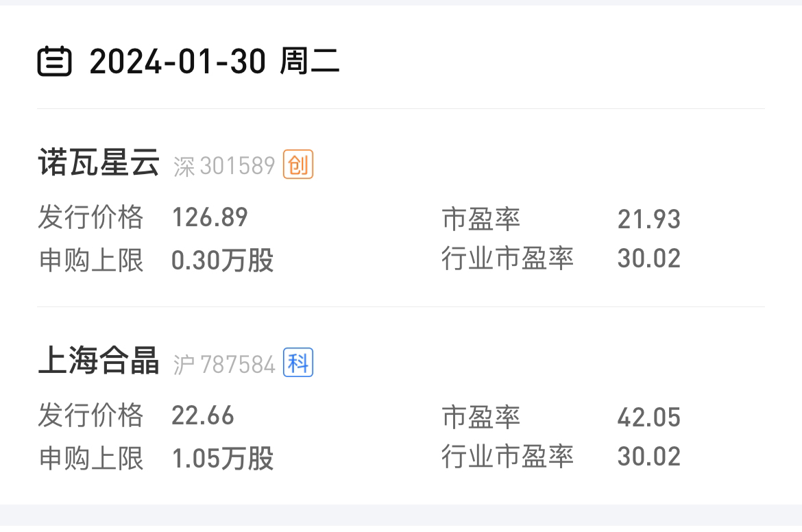Click the 1.05万股 subscription limit value

[223, 458]
